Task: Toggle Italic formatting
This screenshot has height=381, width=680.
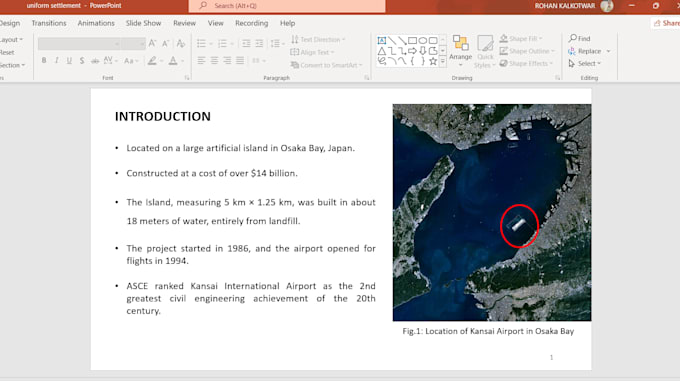Action: (x=56, y=61)
